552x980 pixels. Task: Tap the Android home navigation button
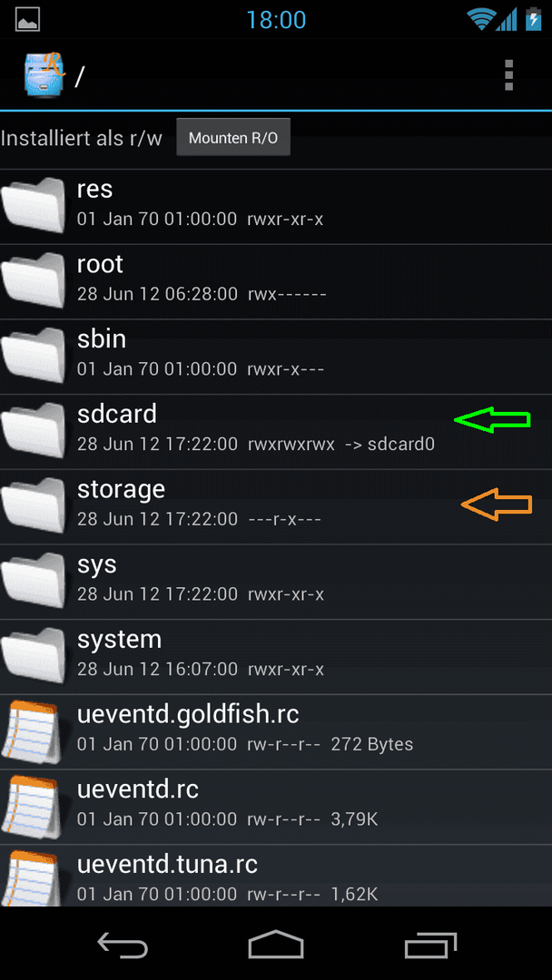coord(276,944)
